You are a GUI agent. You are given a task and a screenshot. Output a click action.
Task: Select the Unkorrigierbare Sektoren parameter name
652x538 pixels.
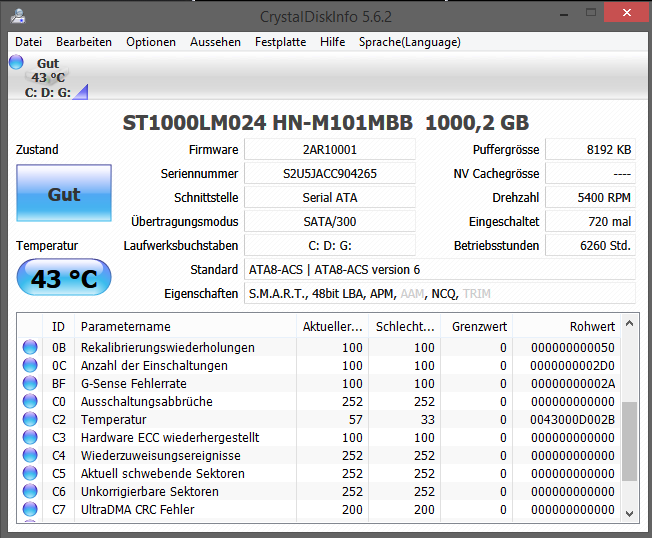pyautogui.click(x=149, y=491)
